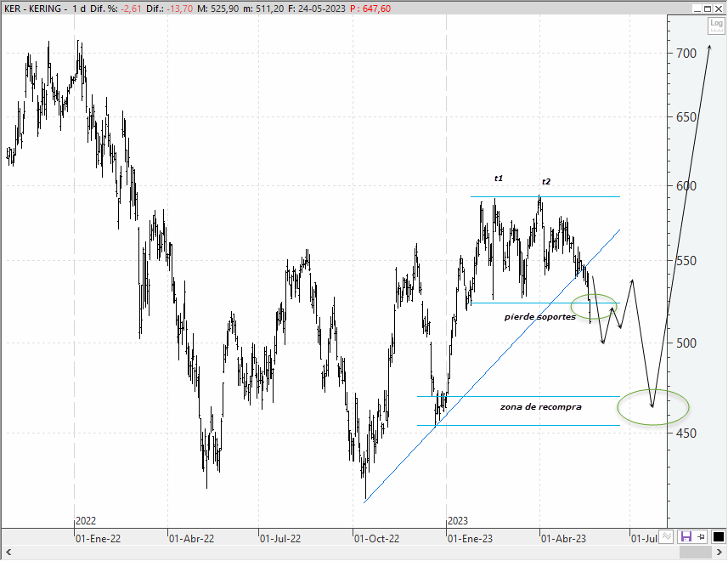
Task: Click the pin icon beside save
Action: 701,537
